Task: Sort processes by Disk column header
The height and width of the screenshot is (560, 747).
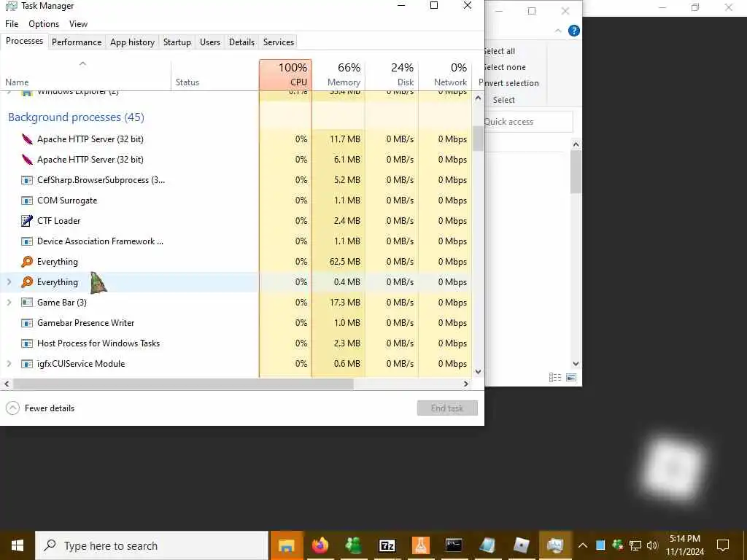Action: 392,74
